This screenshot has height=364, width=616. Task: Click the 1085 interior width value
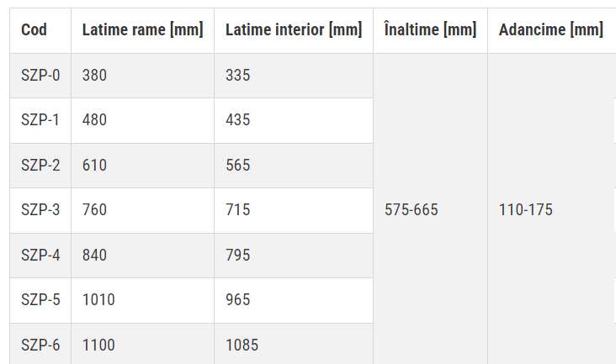tap(242, 345)
